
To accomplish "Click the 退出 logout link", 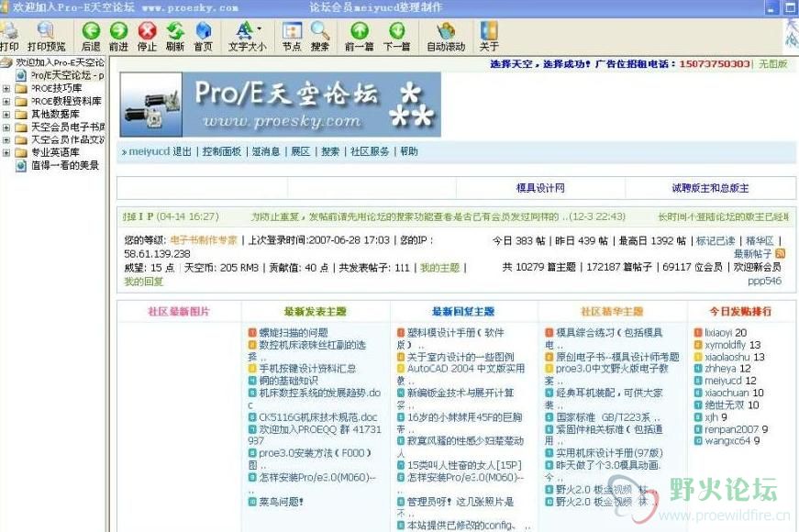I will [x=182, y=151].
